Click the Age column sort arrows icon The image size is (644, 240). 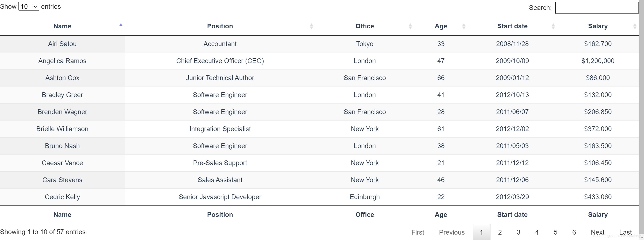point(464,26)
